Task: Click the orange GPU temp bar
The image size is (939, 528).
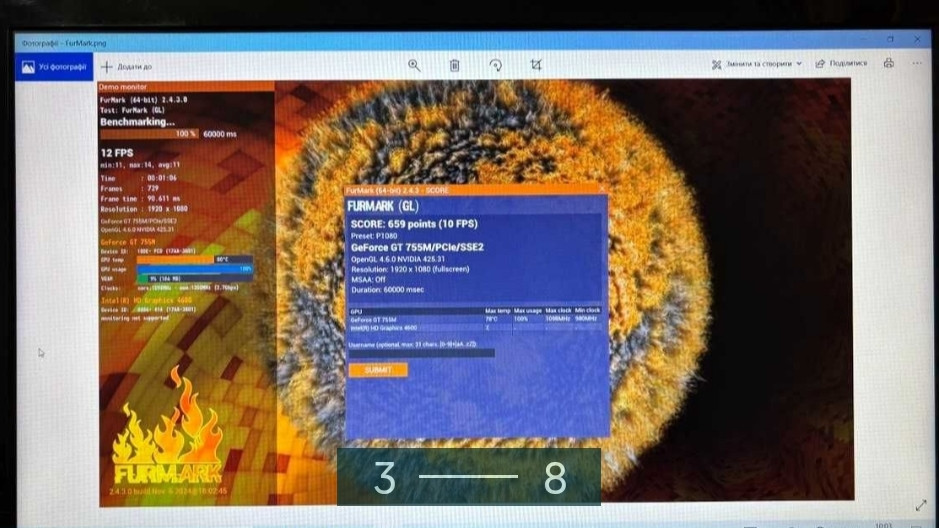Action: click(x=175, y=259)
